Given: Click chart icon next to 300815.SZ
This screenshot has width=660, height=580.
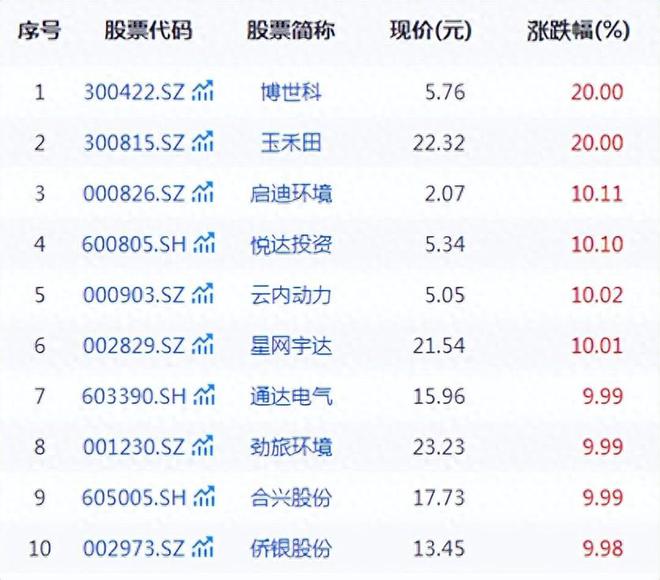Looking at the screenshot, I should pos(204,143).
